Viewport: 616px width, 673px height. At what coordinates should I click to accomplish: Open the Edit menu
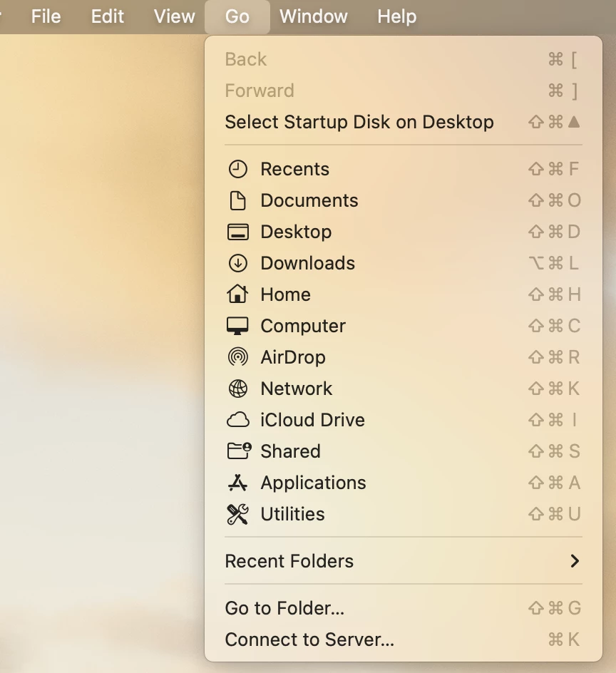coord(108,16)
